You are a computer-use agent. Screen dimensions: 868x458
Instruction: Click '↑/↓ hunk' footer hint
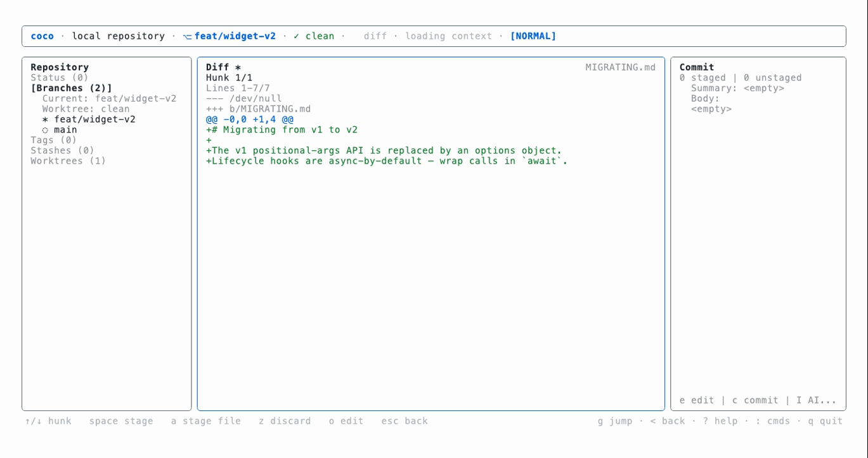[48, 421]
